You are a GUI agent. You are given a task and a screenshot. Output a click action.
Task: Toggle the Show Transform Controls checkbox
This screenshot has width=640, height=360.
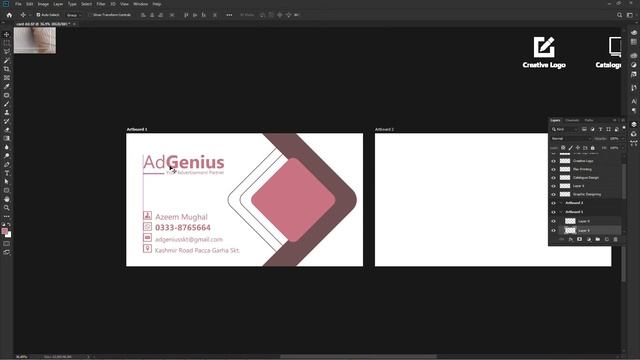click(90, 15)
